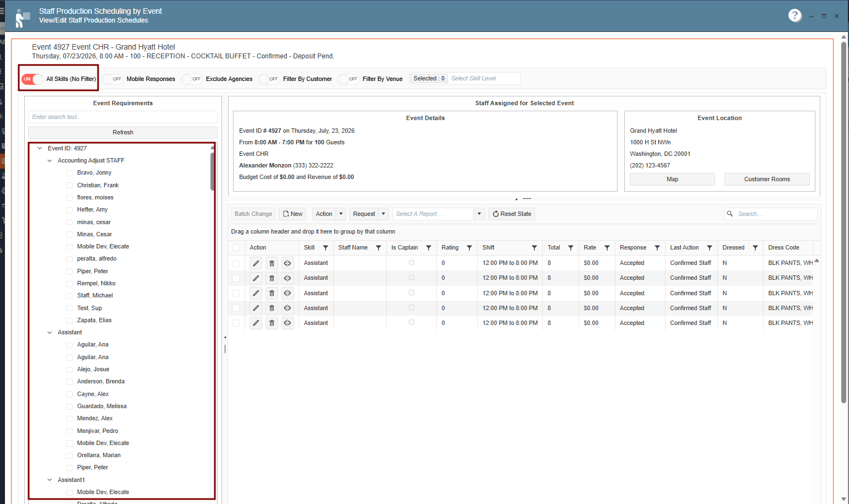
Task: Click the Event Requirements tree scrollbar thumb
Action: tap(213, 171)
